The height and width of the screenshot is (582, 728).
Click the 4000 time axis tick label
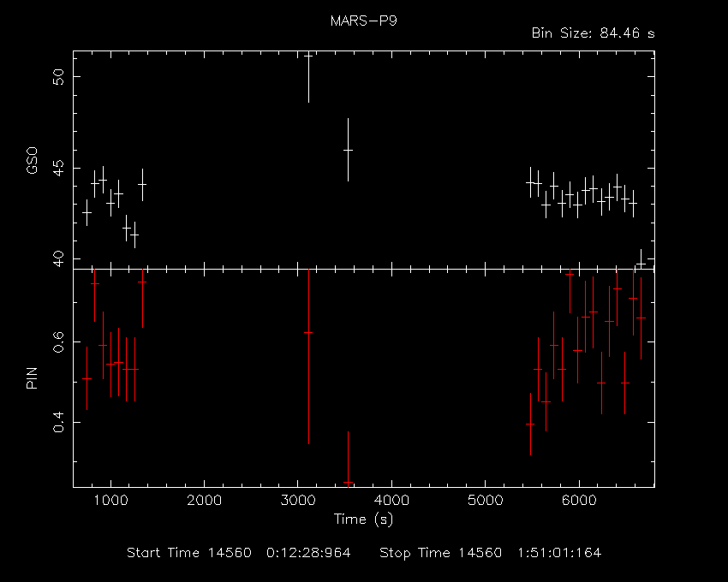click(x=392, y=501)
